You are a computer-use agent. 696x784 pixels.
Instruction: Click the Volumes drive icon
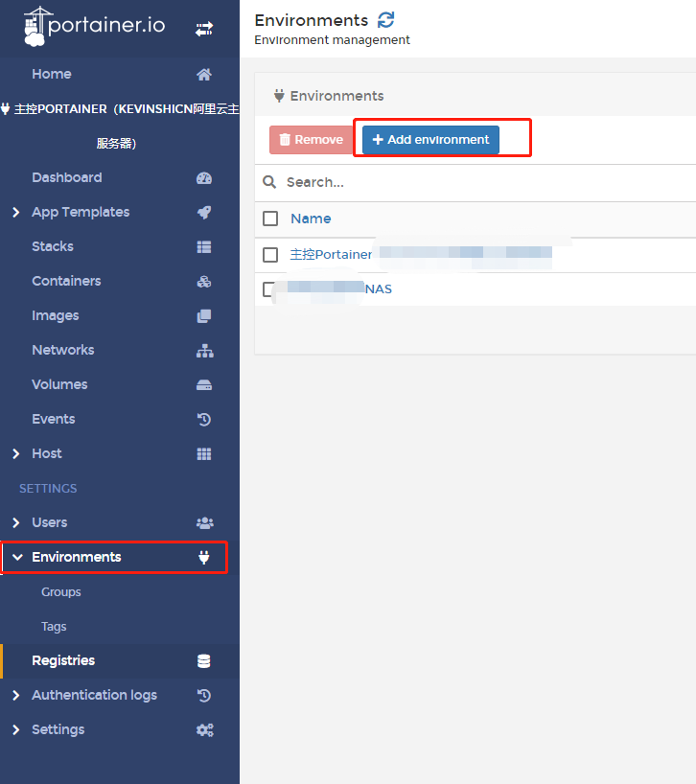click(x=204, y=385)
